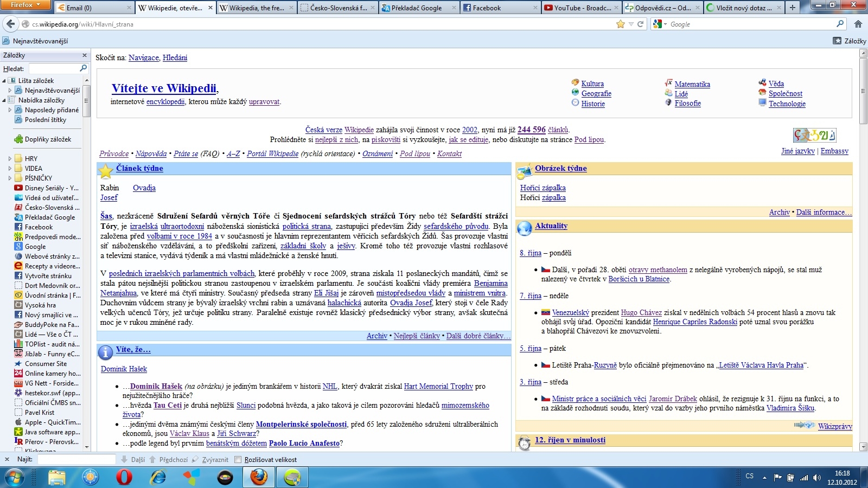
Task: Click the volume icon in system tray
Action: 816,478
